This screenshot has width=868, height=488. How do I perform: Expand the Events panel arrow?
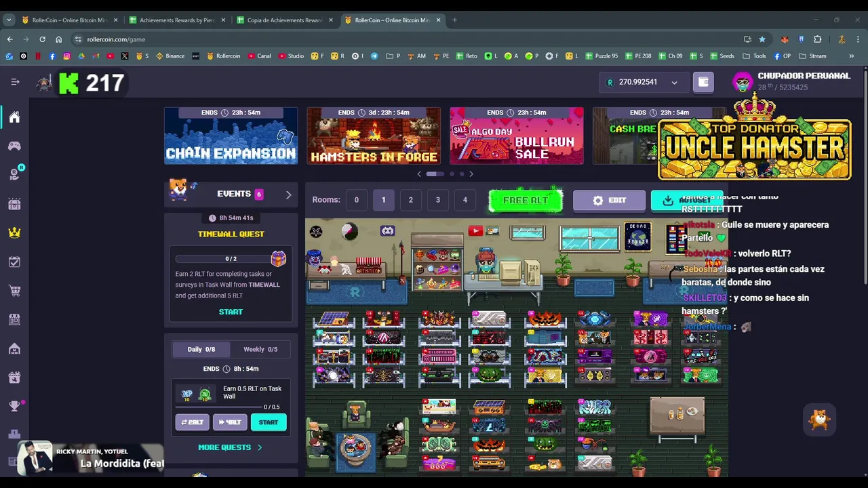pos(288,195)
